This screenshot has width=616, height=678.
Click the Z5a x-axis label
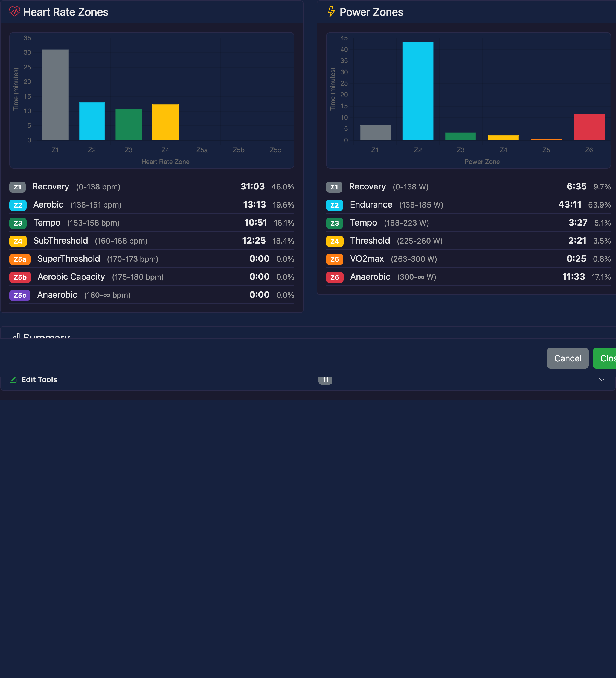[202, 150]
